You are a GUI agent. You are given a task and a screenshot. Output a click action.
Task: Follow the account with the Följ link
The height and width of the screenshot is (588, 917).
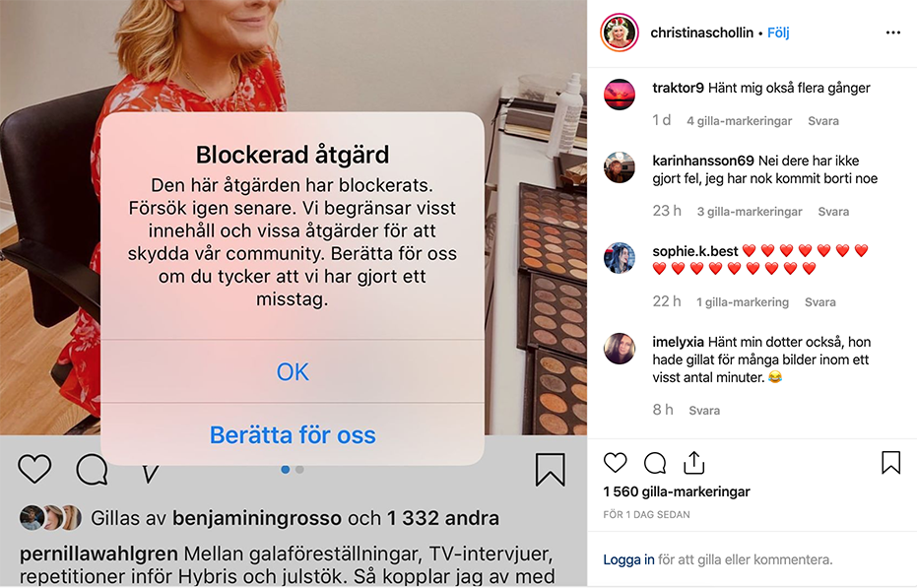778,33
